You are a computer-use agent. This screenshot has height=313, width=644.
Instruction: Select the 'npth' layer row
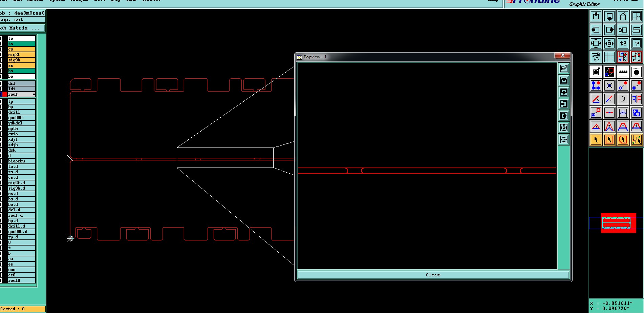(21, 129)
